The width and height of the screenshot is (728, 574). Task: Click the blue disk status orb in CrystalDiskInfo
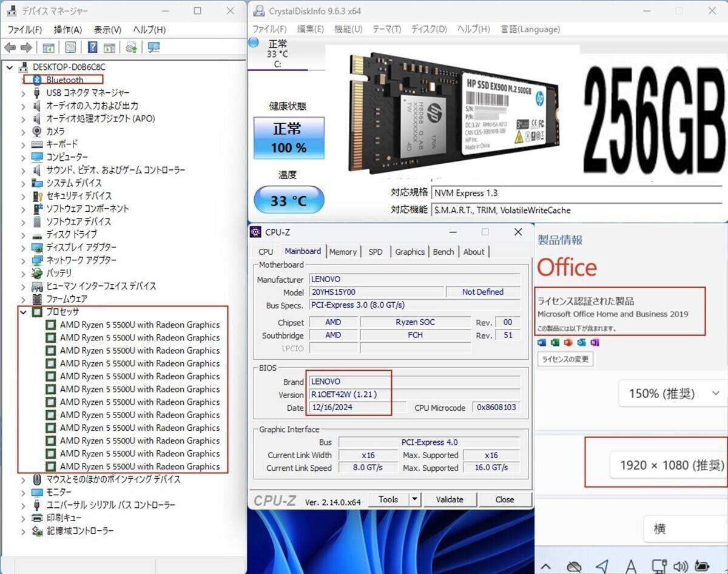click(255, 42)
